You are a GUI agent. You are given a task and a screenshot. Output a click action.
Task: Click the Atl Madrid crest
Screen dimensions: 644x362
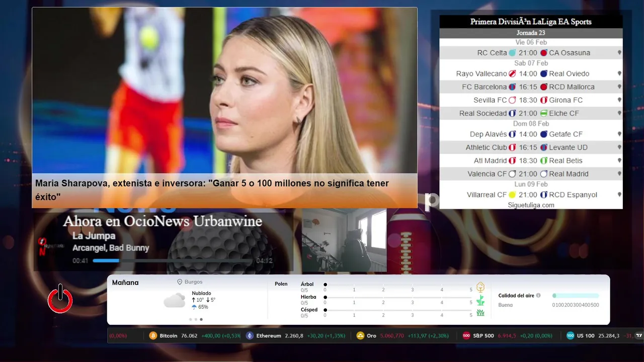(512, 160)
